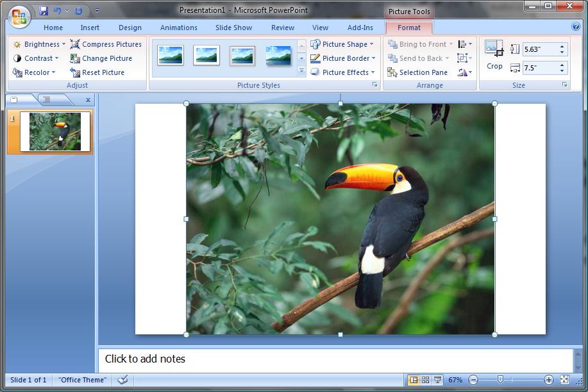Apply the fourth reflected picture style
588x392 pixels.
(x=278, y=56)
